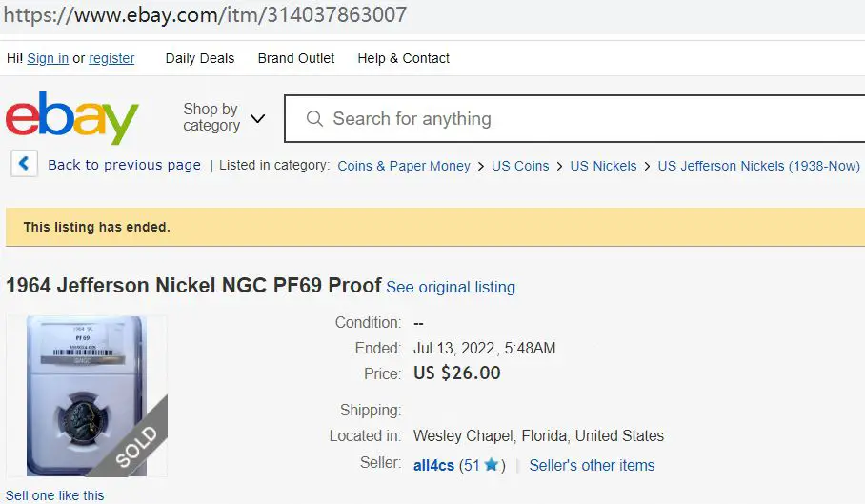View Seller's other items
The height and width of the screenshot is (504, 865).
coord(592,465)
